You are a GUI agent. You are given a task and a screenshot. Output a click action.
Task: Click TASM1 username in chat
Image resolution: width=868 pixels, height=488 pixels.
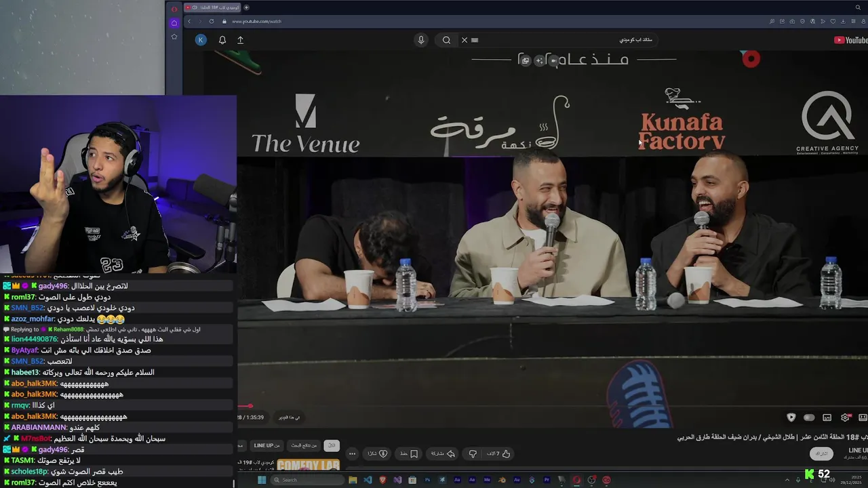[22, 460]
